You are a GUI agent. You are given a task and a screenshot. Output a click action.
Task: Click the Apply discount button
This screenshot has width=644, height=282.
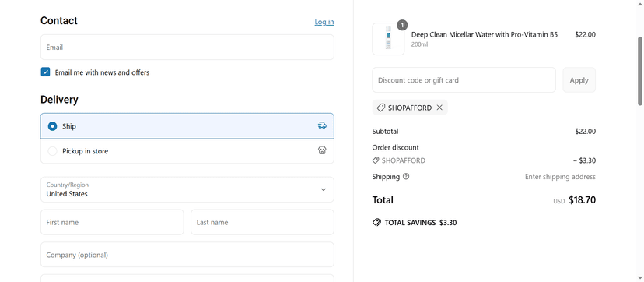(579, 80)
